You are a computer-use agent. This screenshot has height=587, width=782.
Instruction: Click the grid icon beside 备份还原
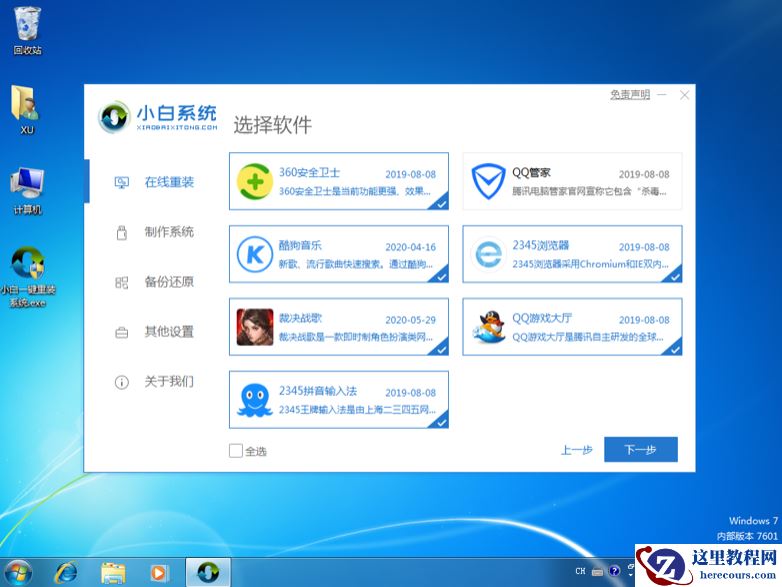[122, 283]
